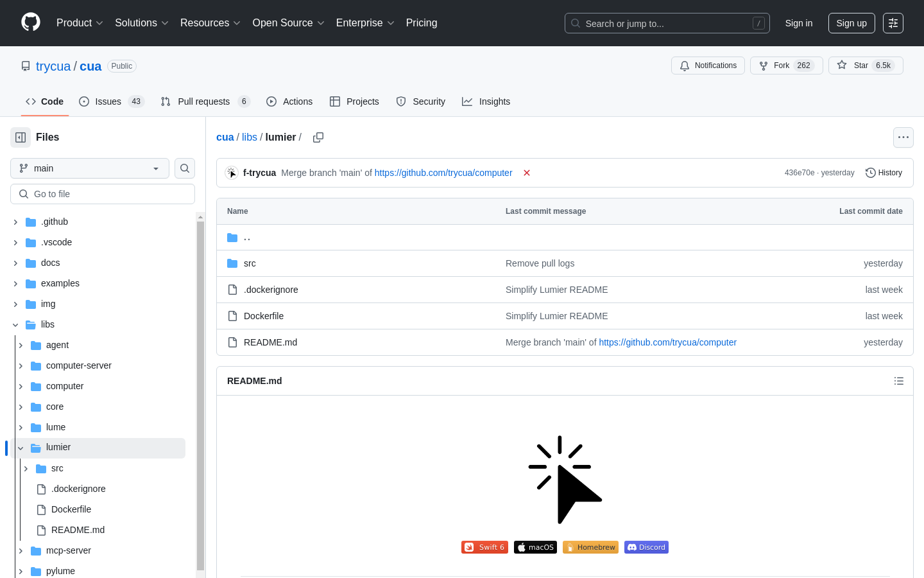The image size is (924, 578).
Task: Switch to the Projects tab
Action: coord(354,101)
